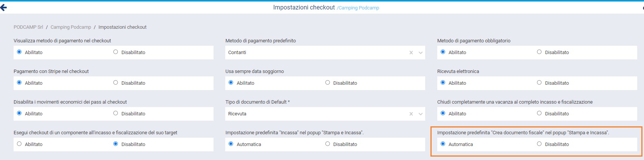Select Disabilitato for Disabilita i movimenti economici
The width and height of the screenshot is (644, 160).
pyautogui.click(x=116, y=113)
